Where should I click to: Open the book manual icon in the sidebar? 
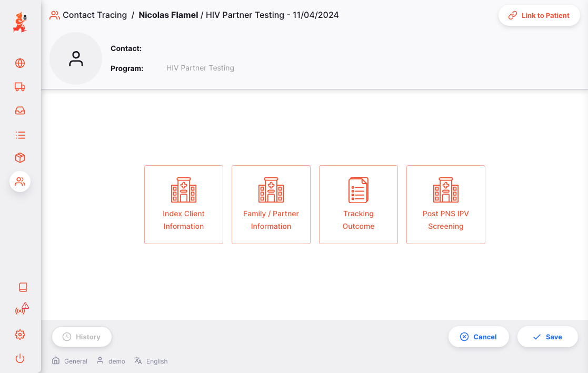click(23, 287)
